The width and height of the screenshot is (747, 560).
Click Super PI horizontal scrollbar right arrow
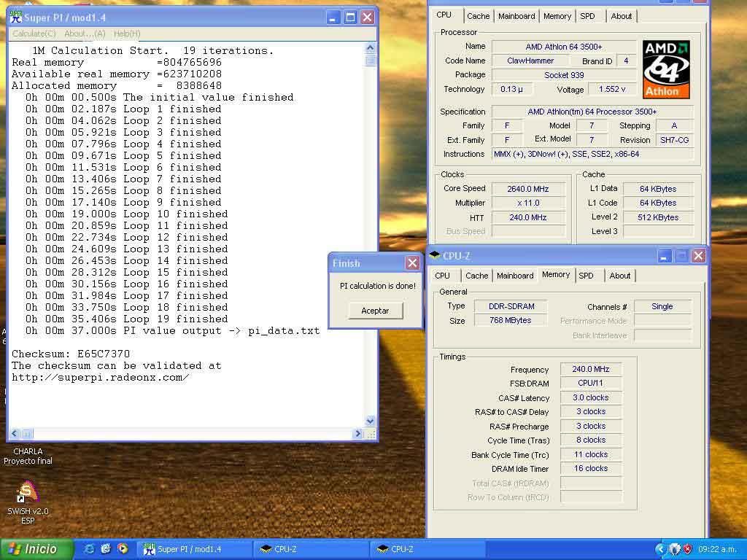tap(358, 433)
